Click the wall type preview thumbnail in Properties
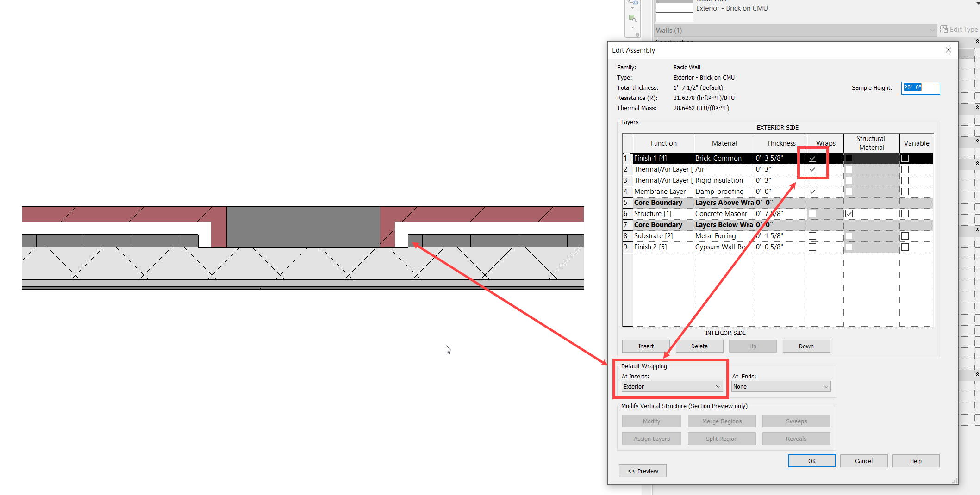Image resolution: width=980 pixels, height=495 pixels. point(674,11)
